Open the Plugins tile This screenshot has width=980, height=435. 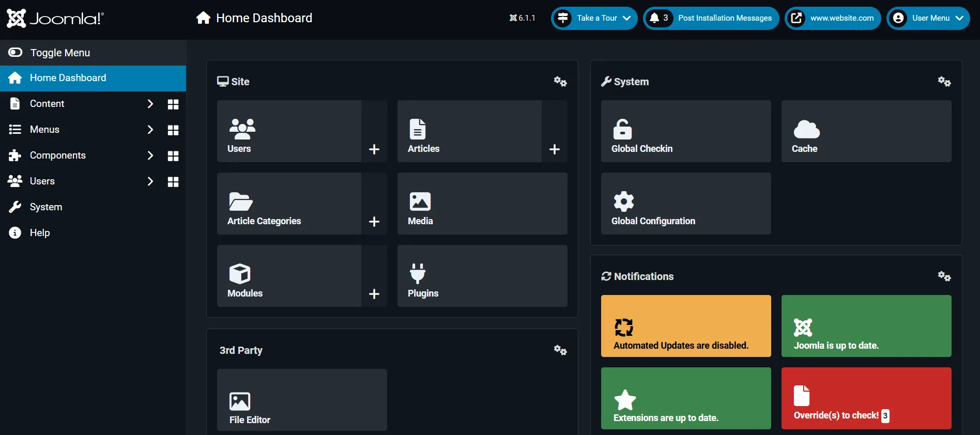click(x=482, y=276)
